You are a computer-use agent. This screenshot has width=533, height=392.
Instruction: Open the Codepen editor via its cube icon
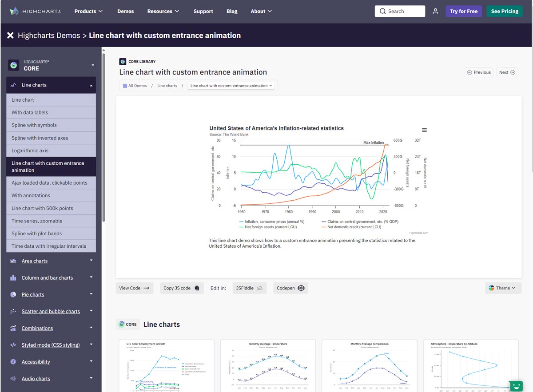(301, 288)
